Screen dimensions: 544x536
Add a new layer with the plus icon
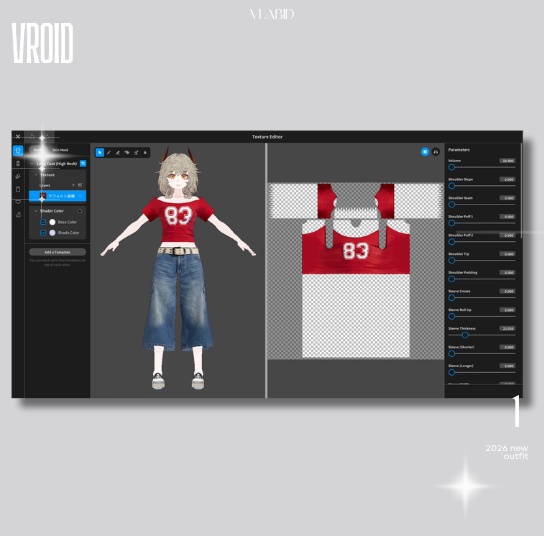click(x=73, y=185)
